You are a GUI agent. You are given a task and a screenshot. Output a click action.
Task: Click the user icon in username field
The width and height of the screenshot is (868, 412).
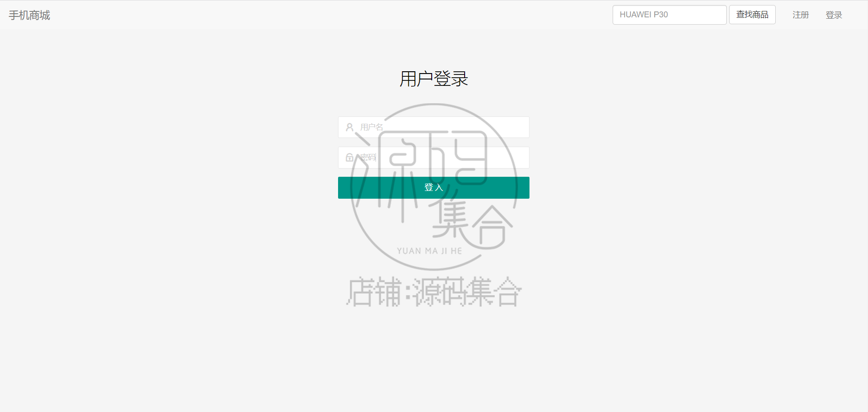[349, 127]
